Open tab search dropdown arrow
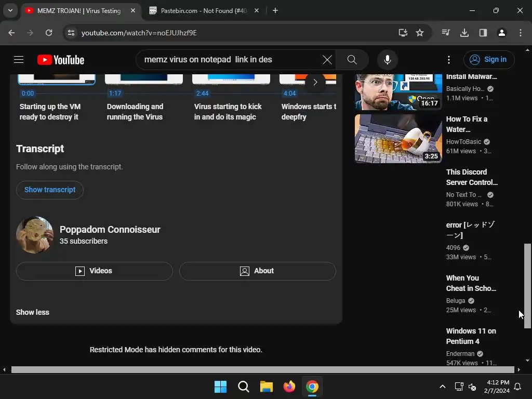The height and width of the screenshot is (399, 532). [10, 10]
